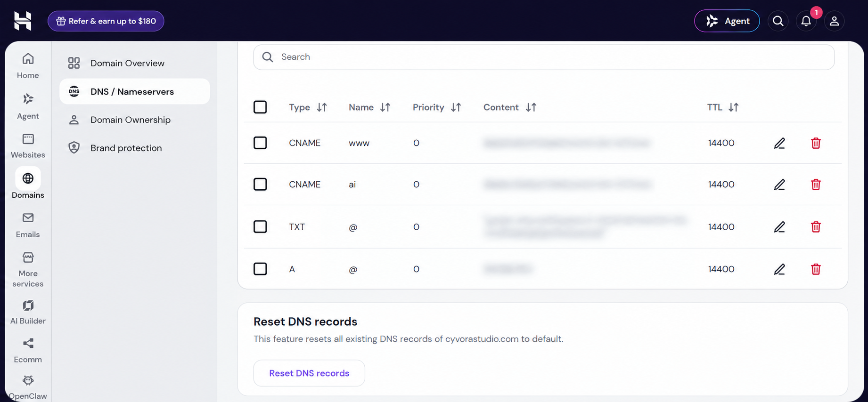
Task: Check the A record checkbox
Action: tap(260, 269)
